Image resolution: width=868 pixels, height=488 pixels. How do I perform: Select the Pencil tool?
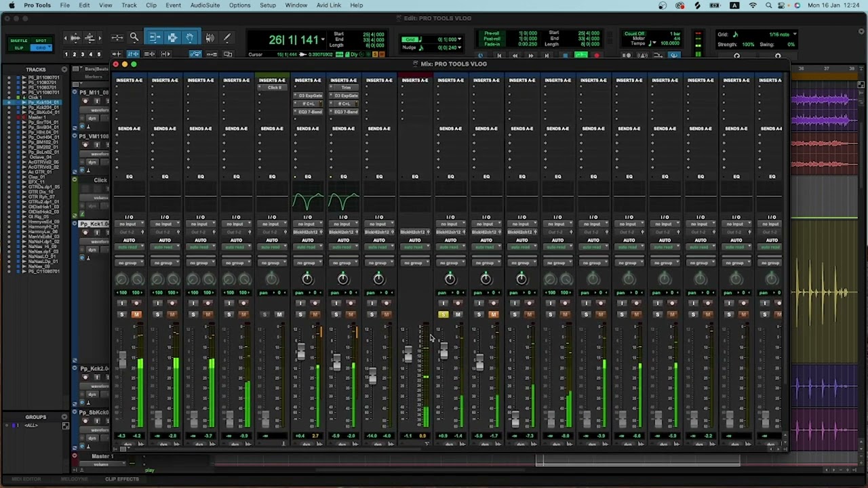coord(226,38)
